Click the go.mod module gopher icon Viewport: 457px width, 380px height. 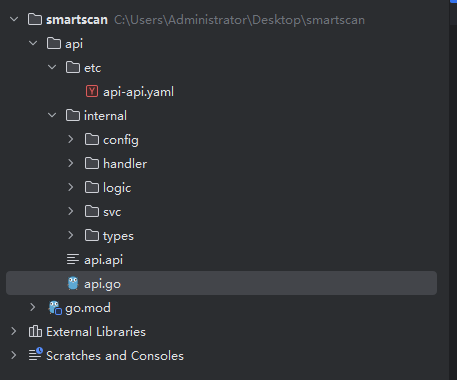tap(55, 308)
